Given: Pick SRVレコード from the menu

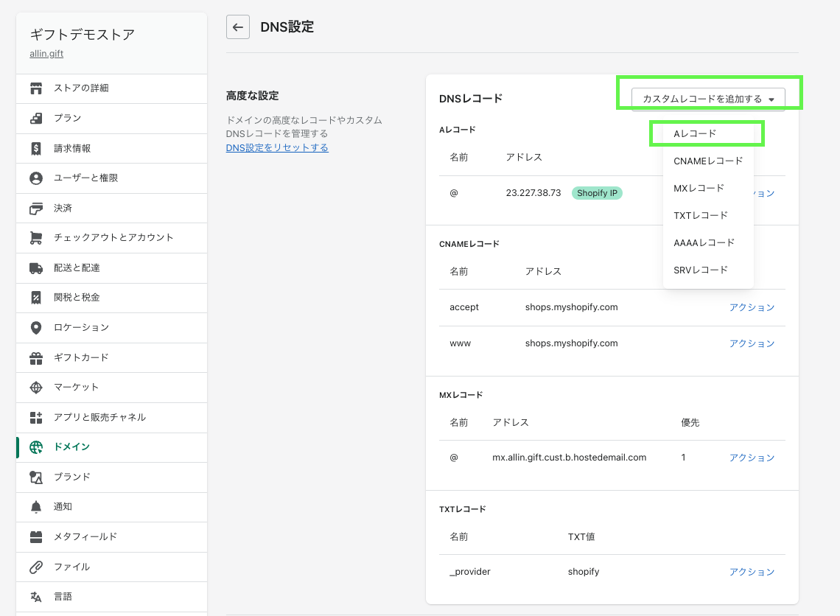Looking at the screenshot, I should [708, 270].
